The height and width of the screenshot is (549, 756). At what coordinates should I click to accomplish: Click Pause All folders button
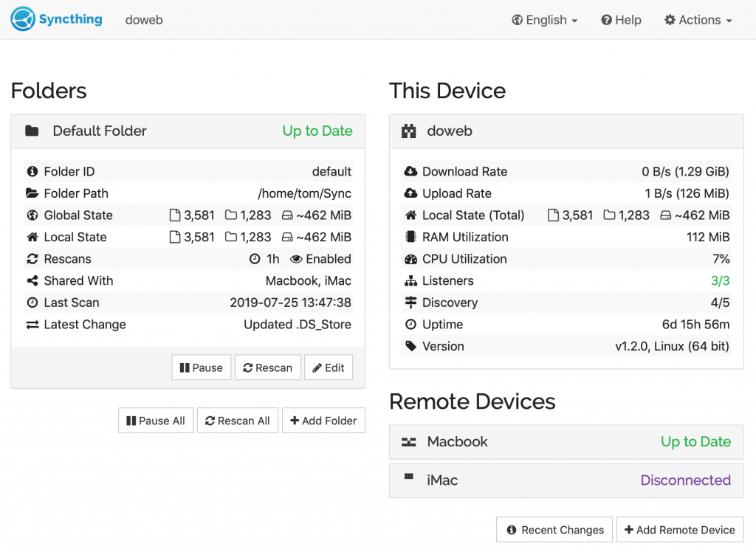click(x=156, y=421)
